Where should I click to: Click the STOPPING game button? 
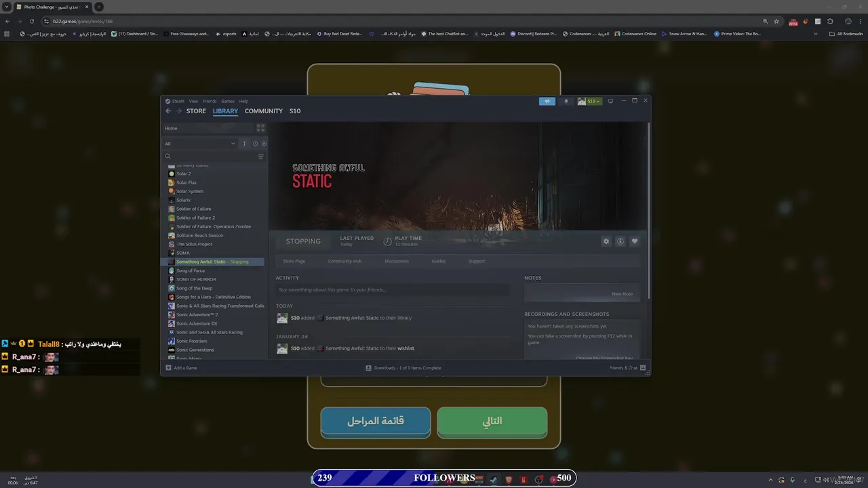pos(303,241)
